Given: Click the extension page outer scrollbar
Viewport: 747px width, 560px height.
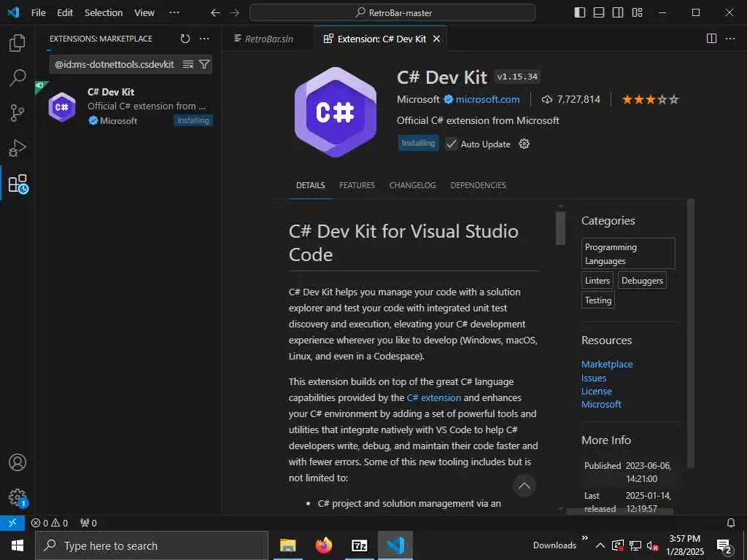Looking at the screenshot, I should click(x=691, y=333).
